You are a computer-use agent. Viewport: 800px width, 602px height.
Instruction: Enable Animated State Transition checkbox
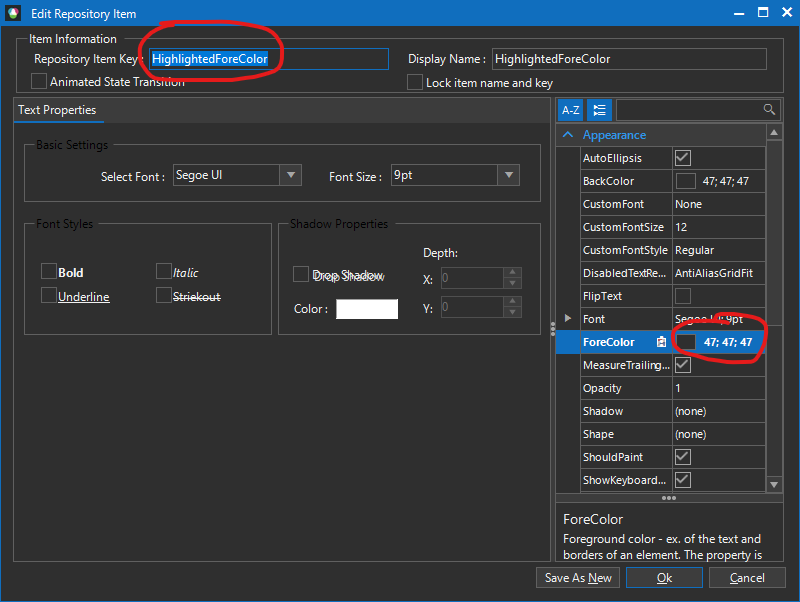point(39,81)
